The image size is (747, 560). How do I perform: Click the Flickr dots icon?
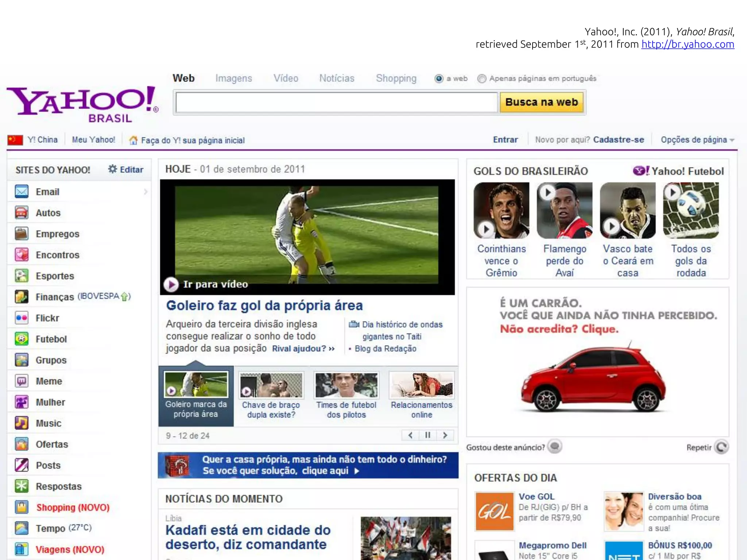22,318
